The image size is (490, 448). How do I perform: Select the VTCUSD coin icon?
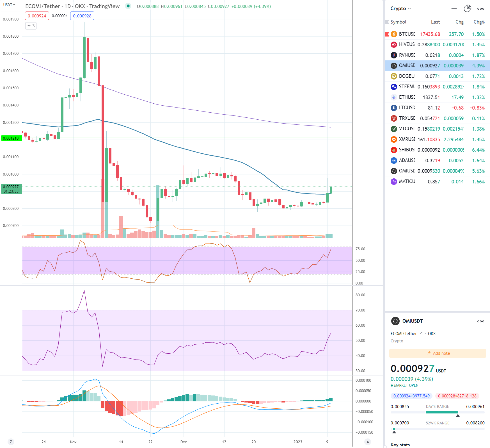pyautogui.click(x=394, y=129)
